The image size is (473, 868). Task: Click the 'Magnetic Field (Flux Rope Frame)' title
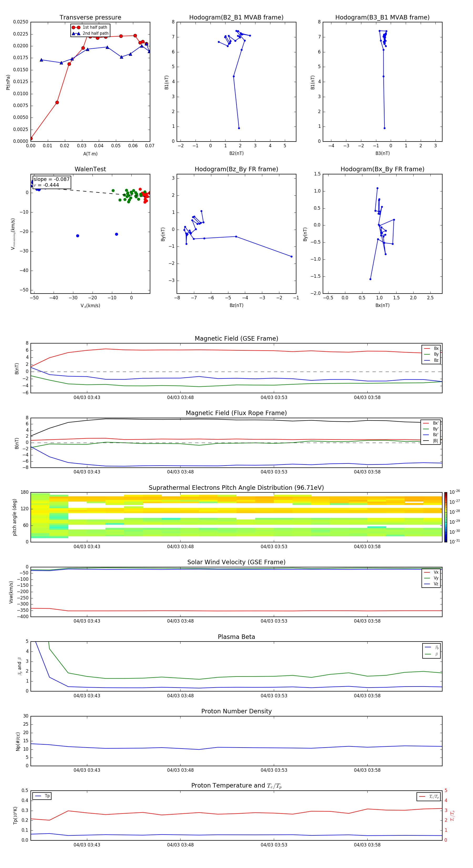coord(236,413)
